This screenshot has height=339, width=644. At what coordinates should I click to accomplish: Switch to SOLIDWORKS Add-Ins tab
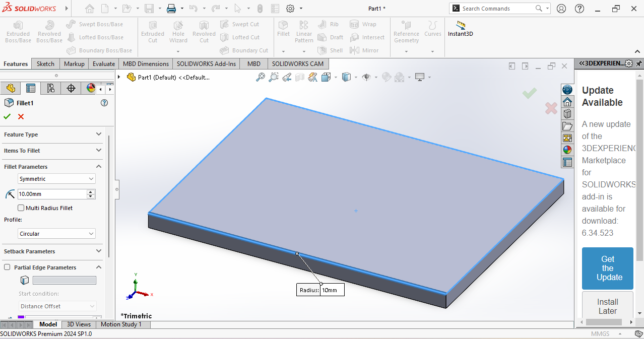[206, 64]
